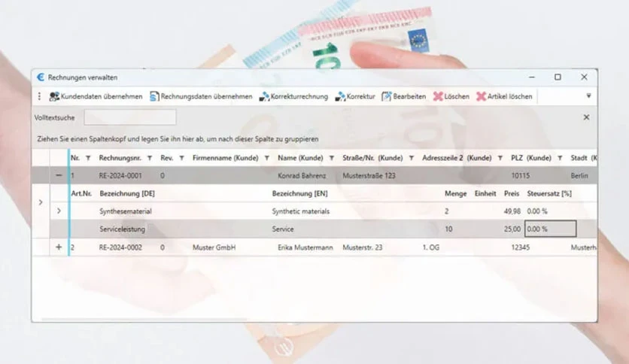Image resolution: width=629 pixels, height=364 pixels.
Task: Select the price cell 49,98
Action: tap(512, 211)
